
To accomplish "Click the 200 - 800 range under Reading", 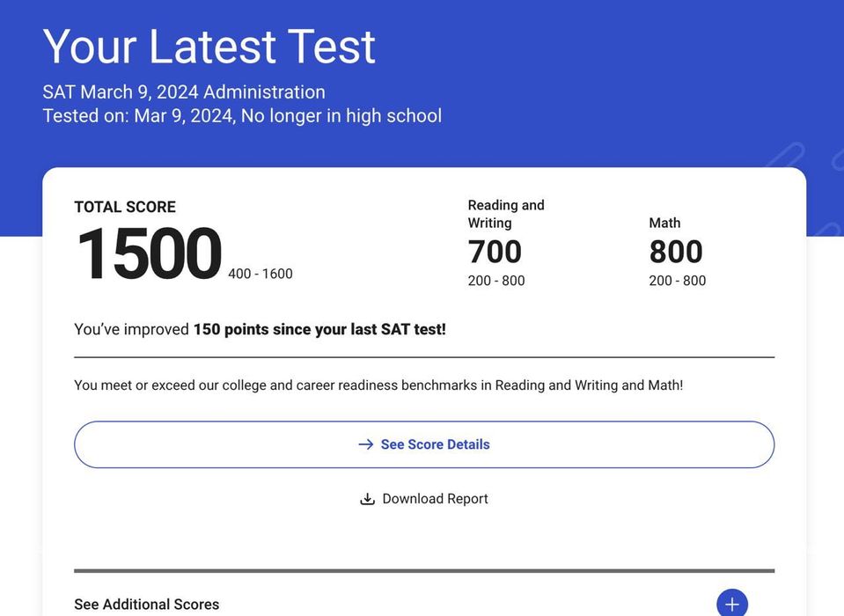I will pyautogui.click(x=495, y=281).
